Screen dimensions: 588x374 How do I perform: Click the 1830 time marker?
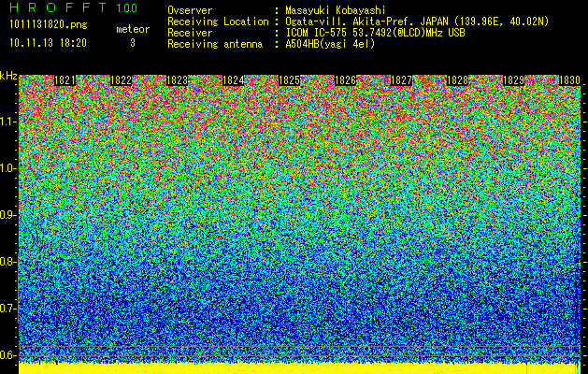(x=569, y=80)
